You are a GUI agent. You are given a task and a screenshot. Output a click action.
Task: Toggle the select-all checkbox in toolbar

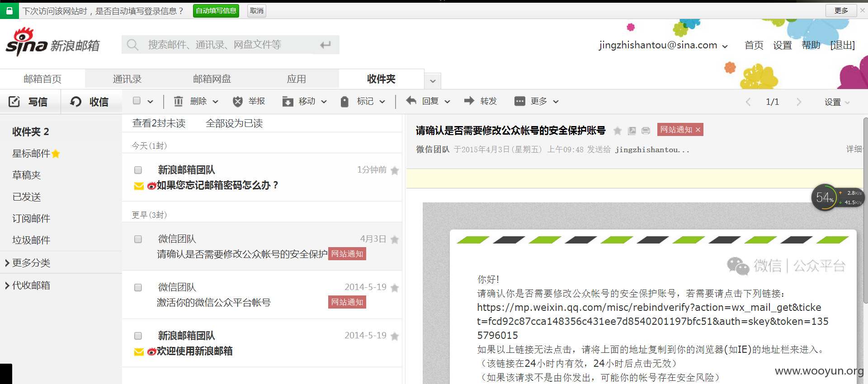click(x=137, y=101)
